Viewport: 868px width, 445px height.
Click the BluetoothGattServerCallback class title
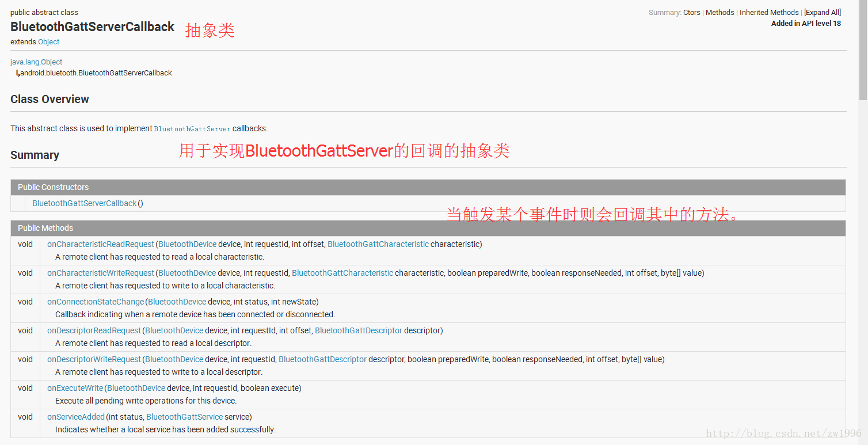pyautogui.click(x=92, y=26)
